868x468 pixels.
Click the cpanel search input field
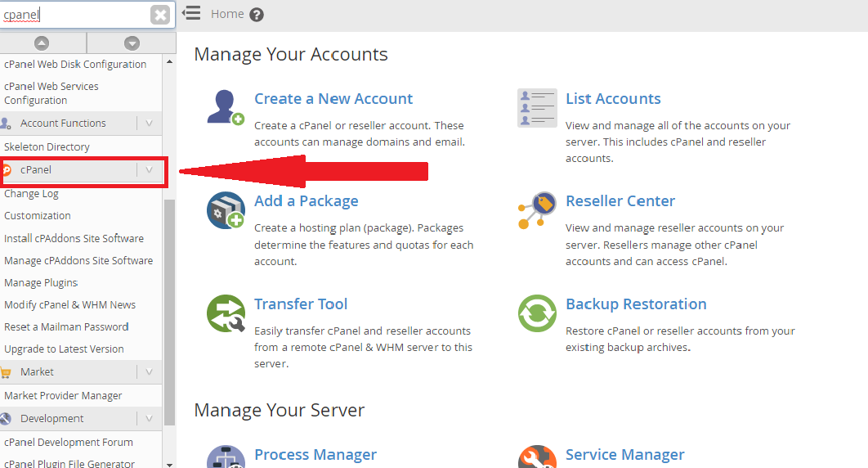[74, 15]
